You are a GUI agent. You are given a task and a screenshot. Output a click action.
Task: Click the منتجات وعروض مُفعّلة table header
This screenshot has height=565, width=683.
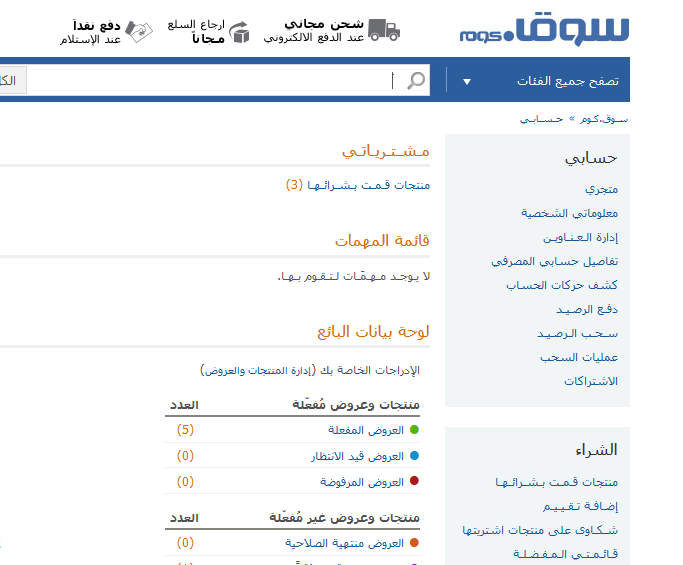(355, 405)
